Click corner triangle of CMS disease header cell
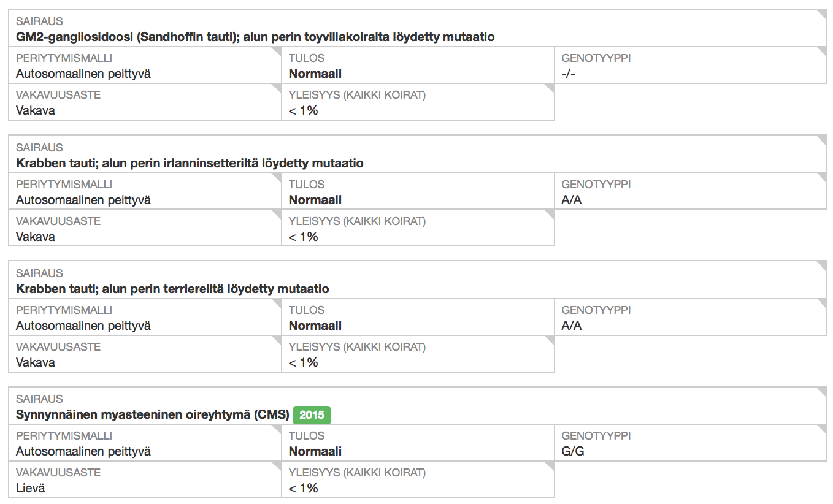 coord(823,391)
